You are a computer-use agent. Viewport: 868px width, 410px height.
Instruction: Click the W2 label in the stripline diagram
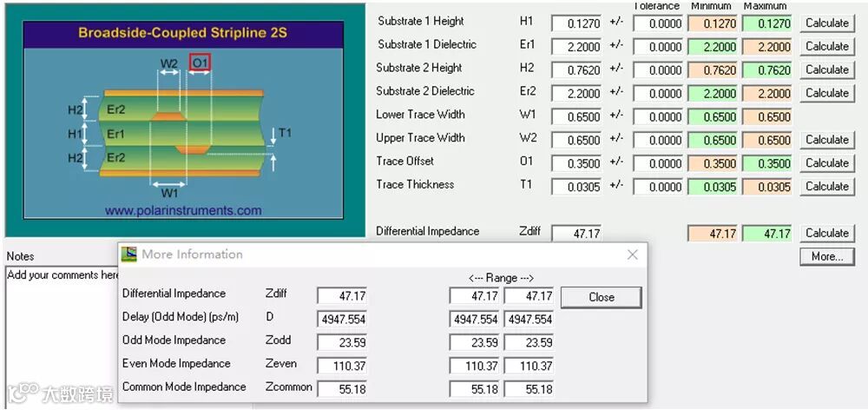[169, 63]
